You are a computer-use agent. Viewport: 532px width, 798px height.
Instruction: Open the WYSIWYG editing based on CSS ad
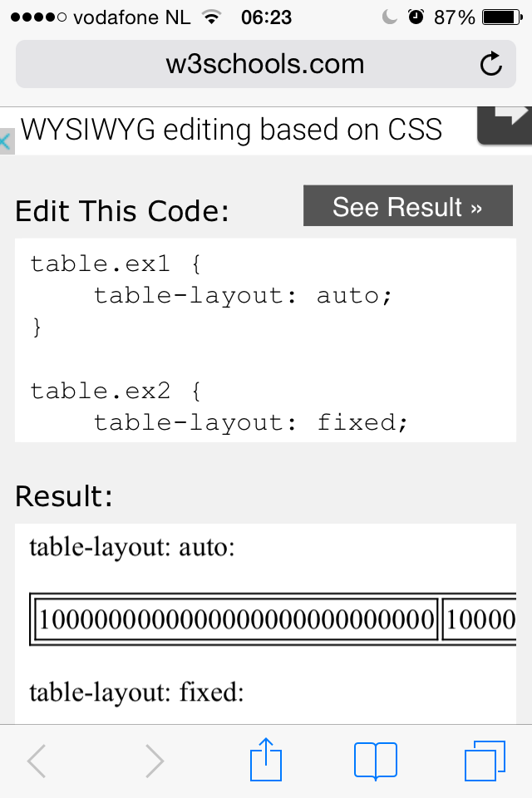tap(231, 130)
